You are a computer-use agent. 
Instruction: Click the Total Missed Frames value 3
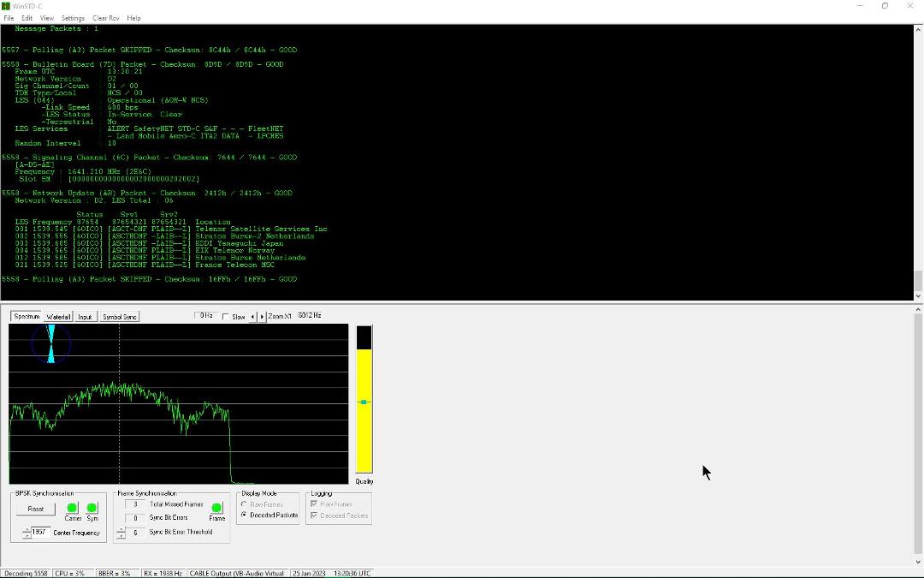click(135, 504)
